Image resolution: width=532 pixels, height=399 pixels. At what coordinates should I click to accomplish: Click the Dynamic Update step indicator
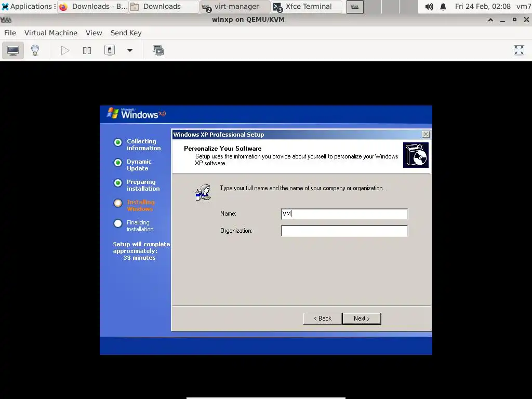coord(118,163)
